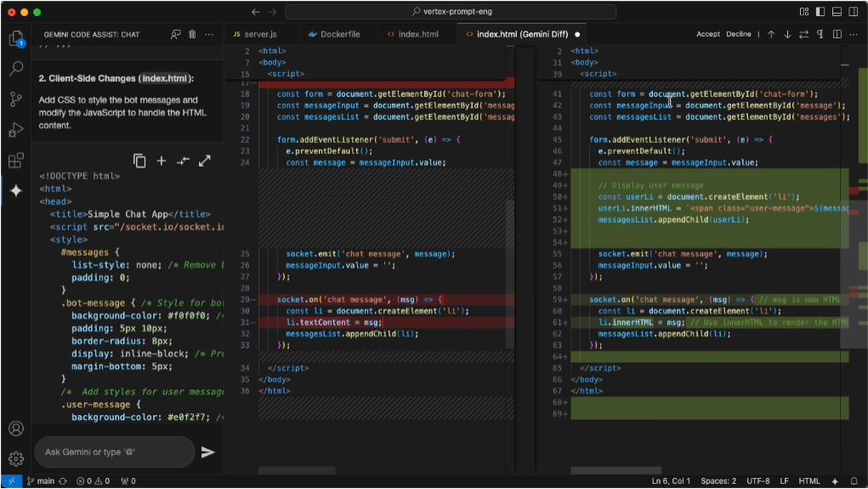
Task: Toggle whitespace display with pilcrow icon
Action: tap(820, 35)
